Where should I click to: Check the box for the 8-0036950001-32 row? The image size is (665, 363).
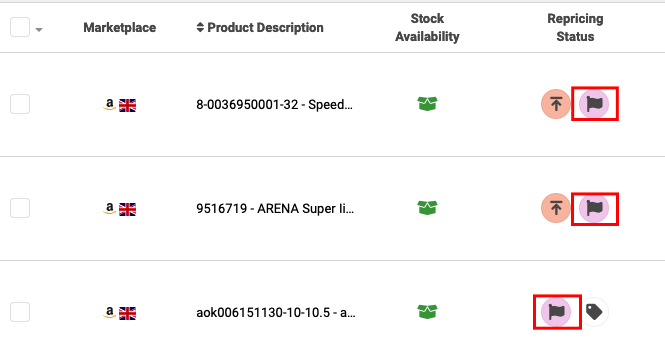tap(20, 104)
